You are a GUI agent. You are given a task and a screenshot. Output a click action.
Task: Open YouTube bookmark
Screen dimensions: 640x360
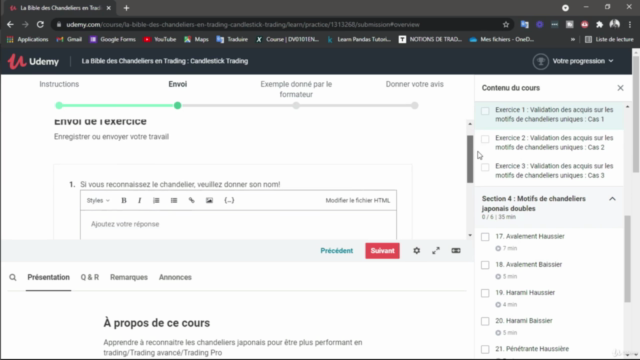click(x=160, y=40)
